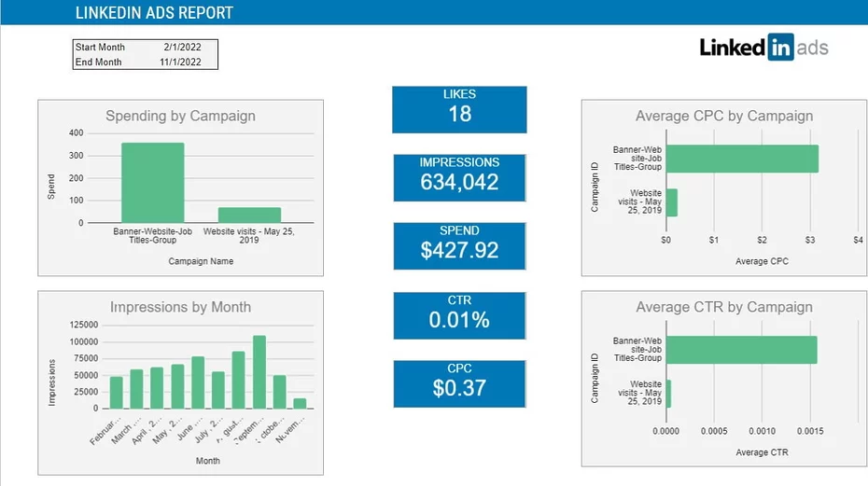Click the February impressions bar
Screen dimensions: 868x486
[x=117, y=393]
